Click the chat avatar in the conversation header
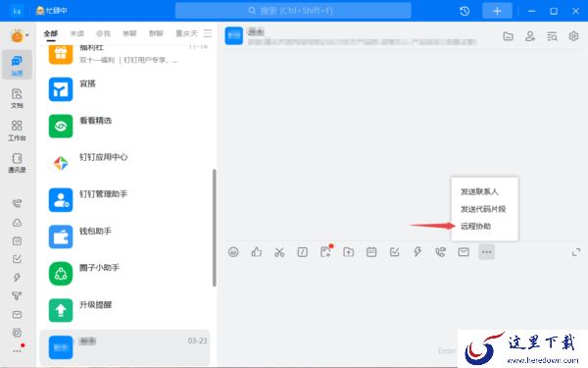 [234, 35]
